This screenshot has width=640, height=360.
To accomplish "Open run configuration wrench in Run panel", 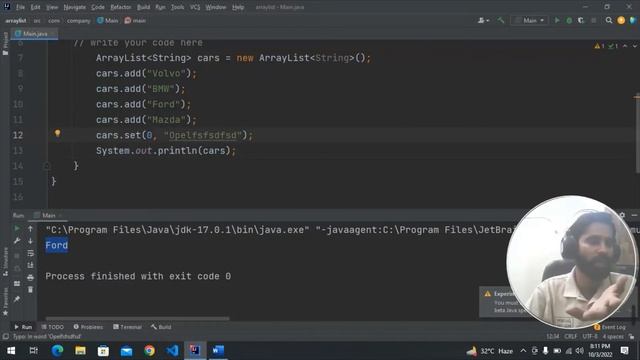I will tap(17, 241).
